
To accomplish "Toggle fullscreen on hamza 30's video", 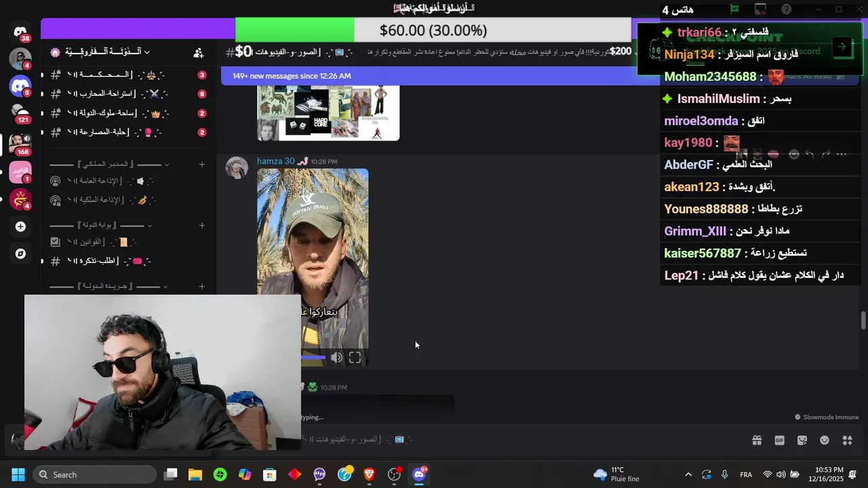I will coord(355,358).
